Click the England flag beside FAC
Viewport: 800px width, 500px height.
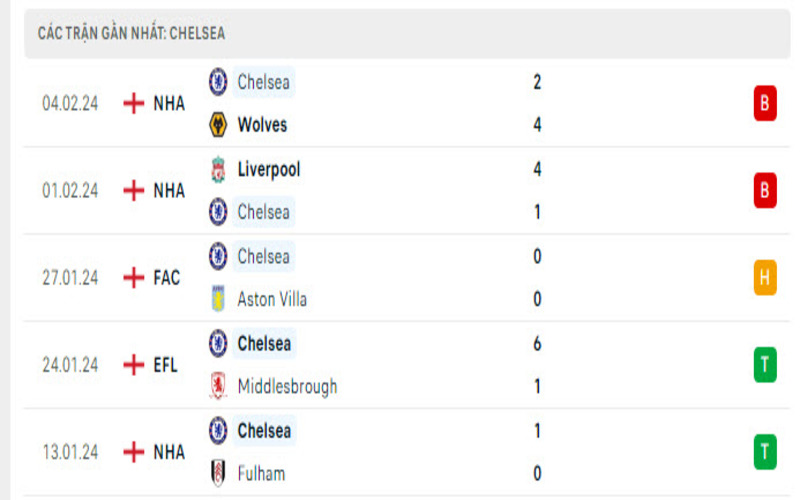click(133, 278)
